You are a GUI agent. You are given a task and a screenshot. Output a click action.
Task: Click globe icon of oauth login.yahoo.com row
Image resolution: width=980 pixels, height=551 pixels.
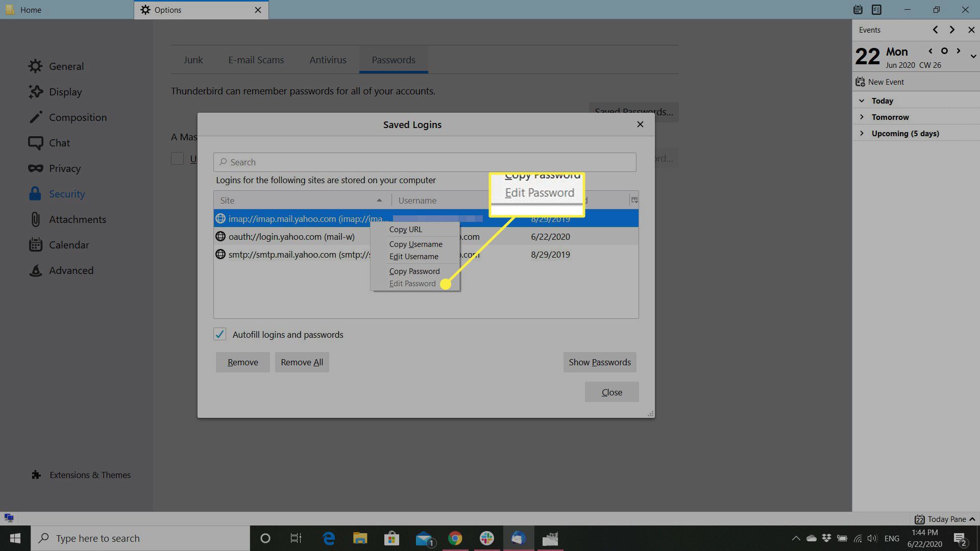coord(220,236)
